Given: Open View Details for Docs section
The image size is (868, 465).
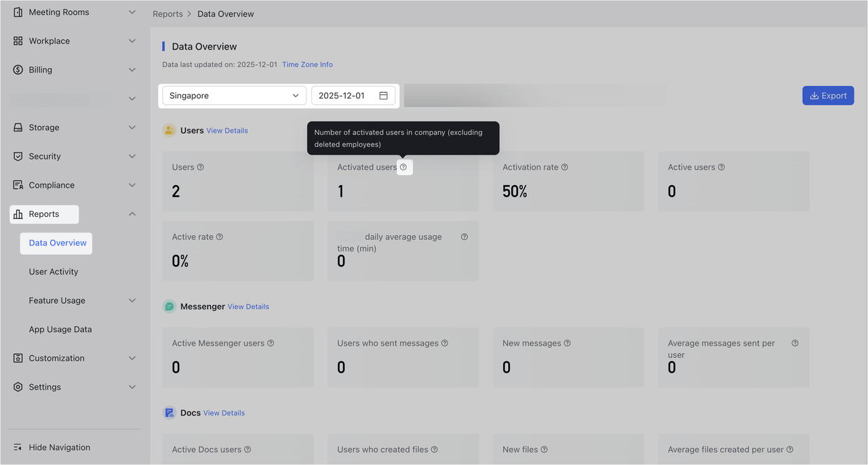Looking at the screenshot, I should click(x=224, y=413).
